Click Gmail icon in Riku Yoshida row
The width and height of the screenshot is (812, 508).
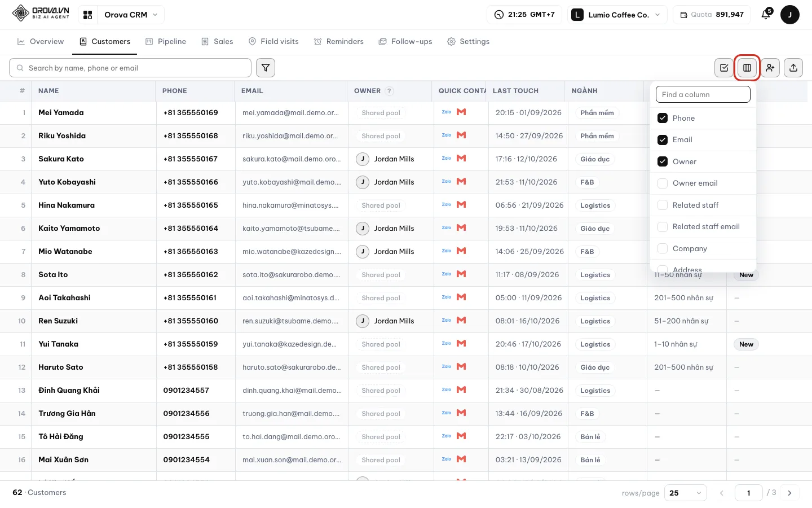[461, 135]
